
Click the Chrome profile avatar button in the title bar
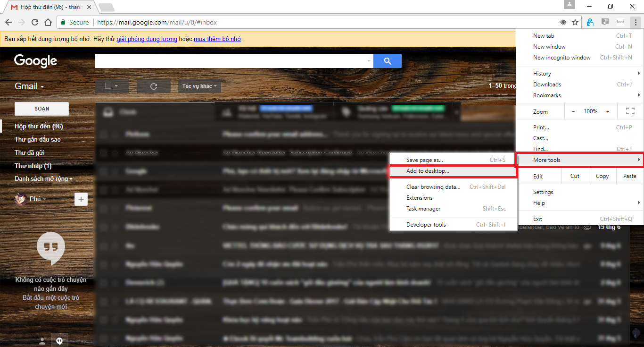tap(570, 5)
